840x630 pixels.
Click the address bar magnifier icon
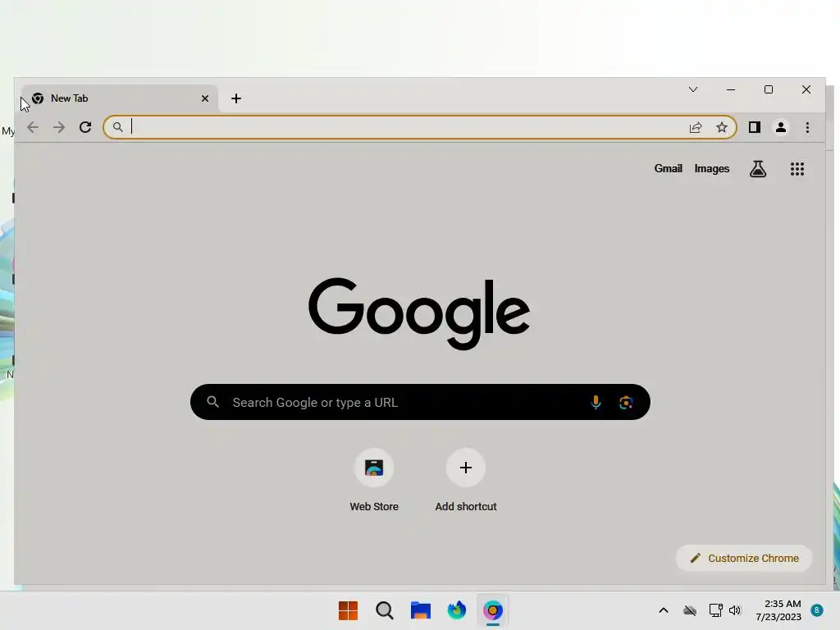pos(117,127)
